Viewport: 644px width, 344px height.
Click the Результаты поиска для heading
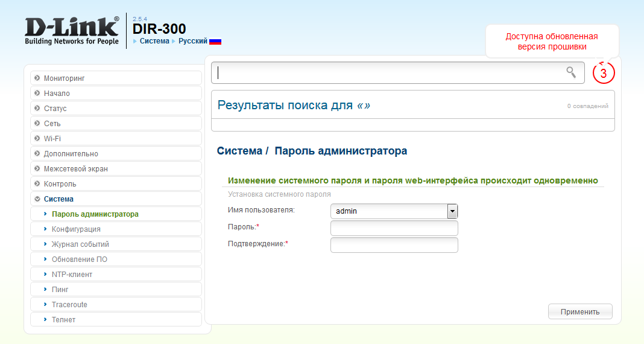(294, 105)
